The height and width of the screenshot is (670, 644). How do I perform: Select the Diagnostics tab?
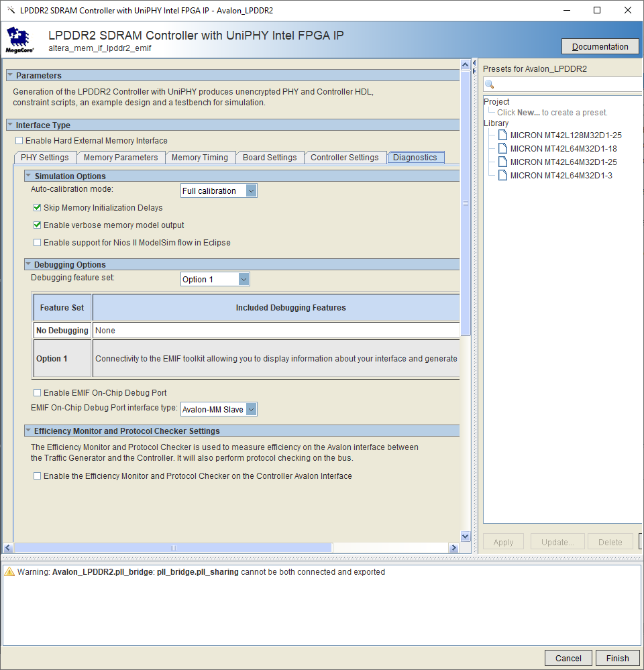pyautogui.click(x=415, y=157)
